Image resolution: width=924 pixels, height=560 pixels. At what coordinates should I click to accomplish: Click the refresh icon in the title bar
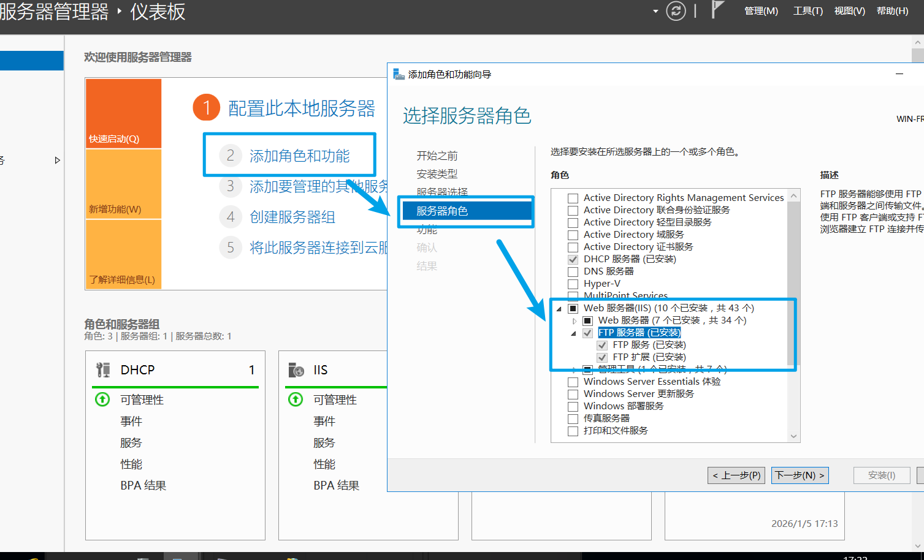(676, 11)
